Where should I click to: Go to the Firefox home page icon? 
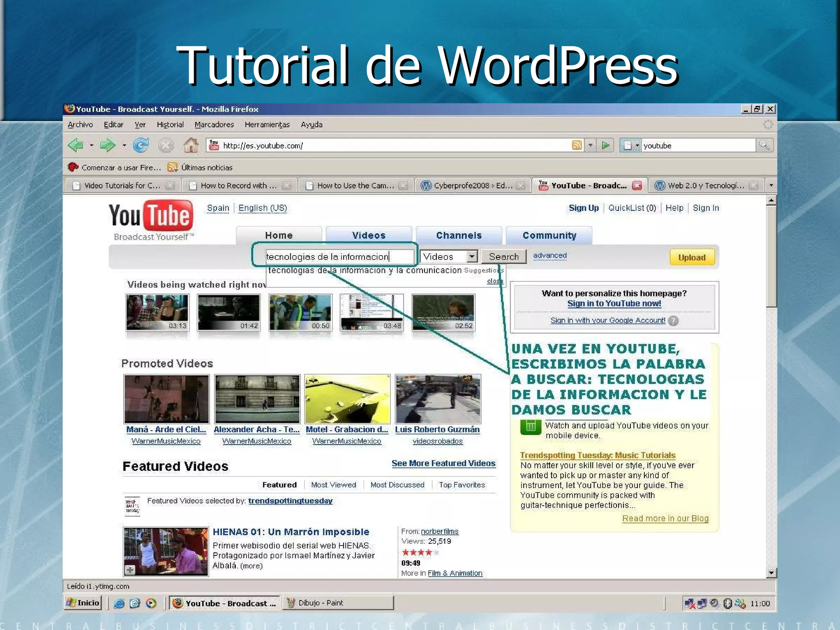[x=191, y=145]
